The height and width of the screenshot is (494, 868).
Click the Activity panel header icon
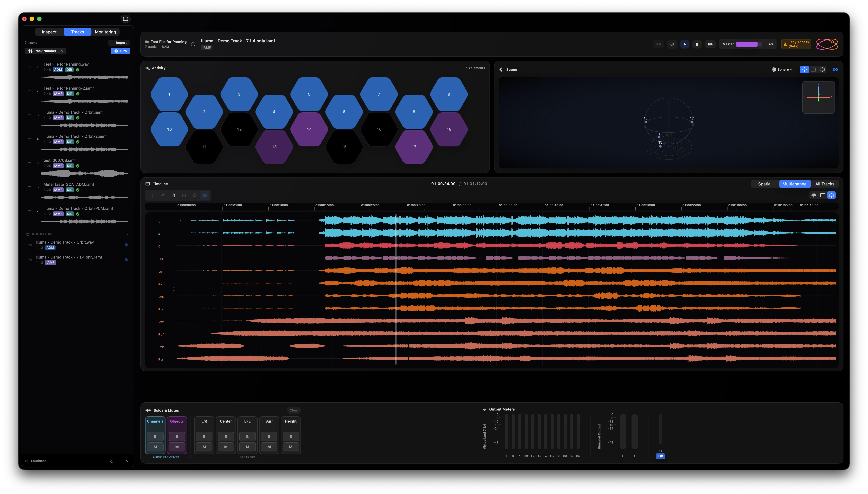click(148, 68)
